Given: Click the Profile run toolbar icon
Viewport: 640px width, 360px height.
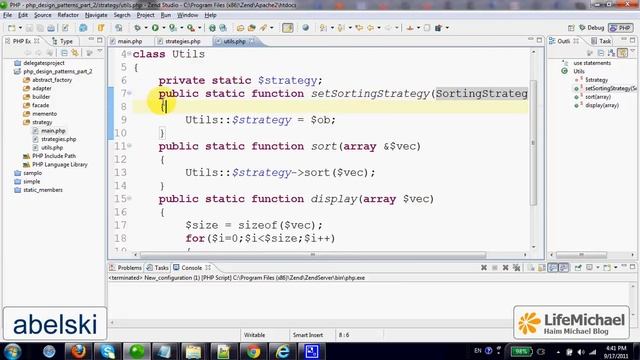Looking at the screenshot, I should click(173, 28).
